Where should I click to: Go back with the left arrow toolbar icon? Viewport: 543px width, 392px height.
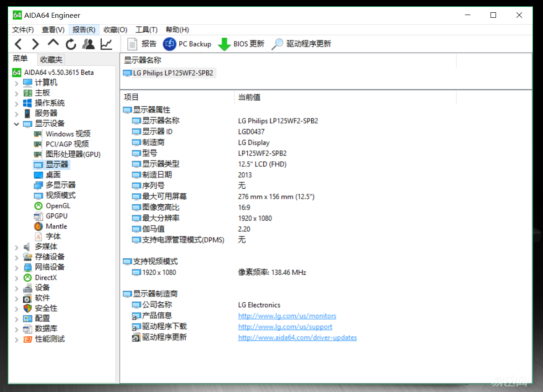point(19,44)
